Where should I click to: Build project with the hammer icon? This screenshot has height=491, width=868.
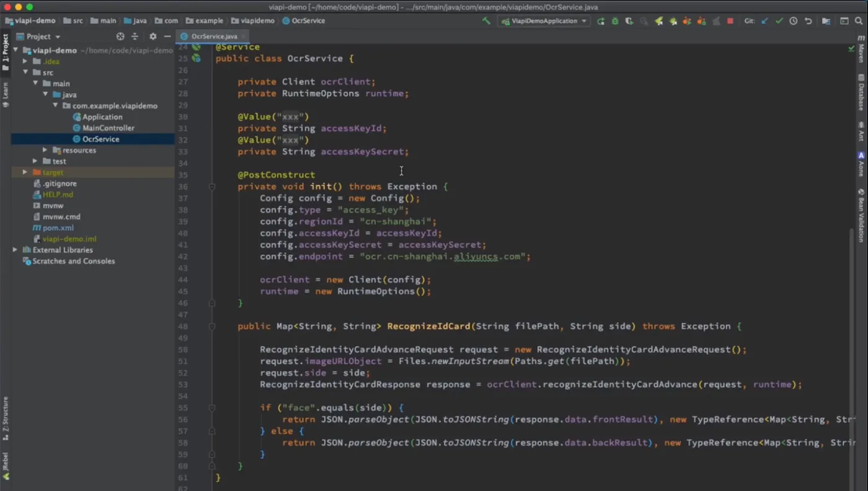click(486, 20)
